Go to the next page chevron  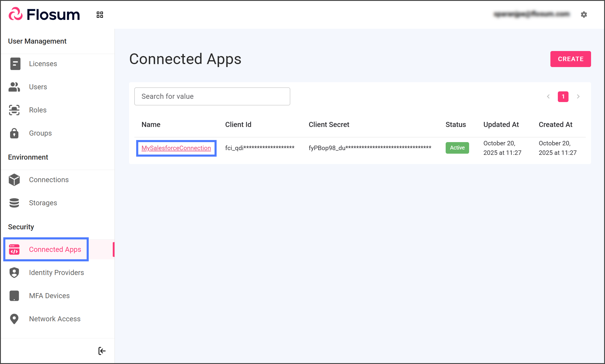pos(578,96)
